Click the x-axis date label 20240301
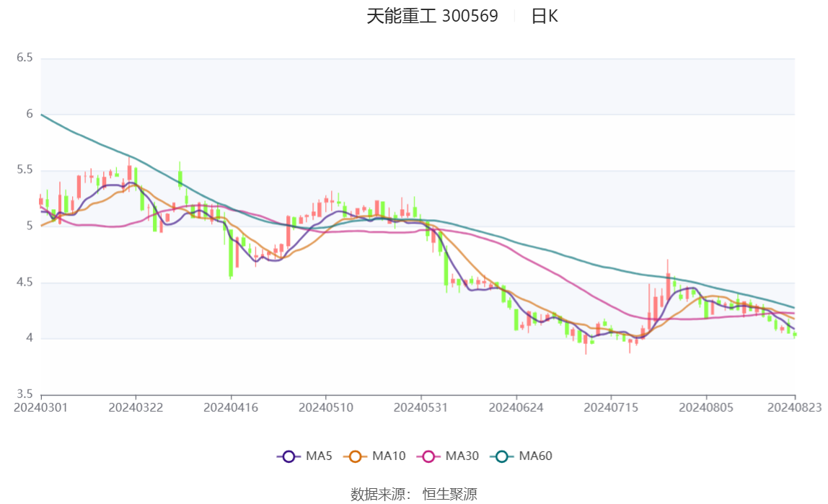 tap(40, 407)
